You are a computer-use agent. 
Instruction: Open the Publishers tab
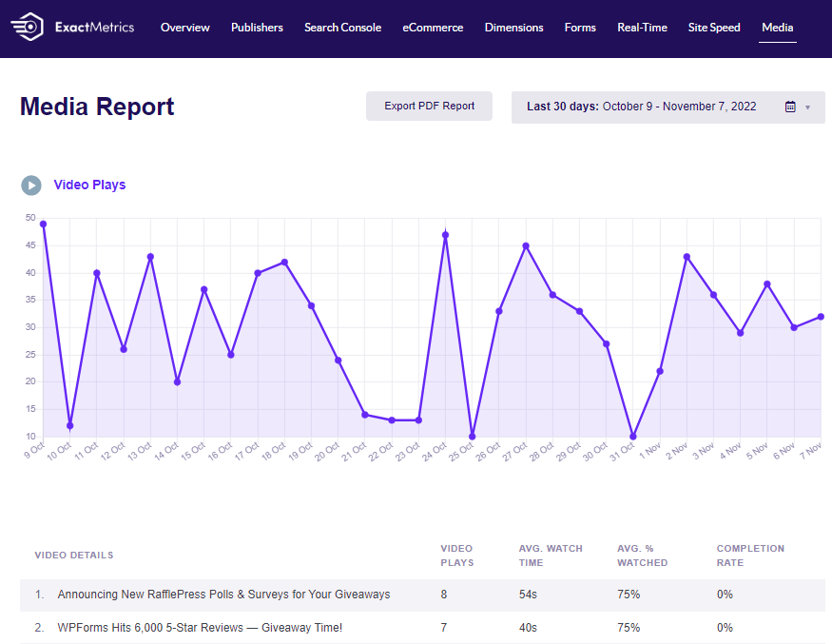point(257,28)
